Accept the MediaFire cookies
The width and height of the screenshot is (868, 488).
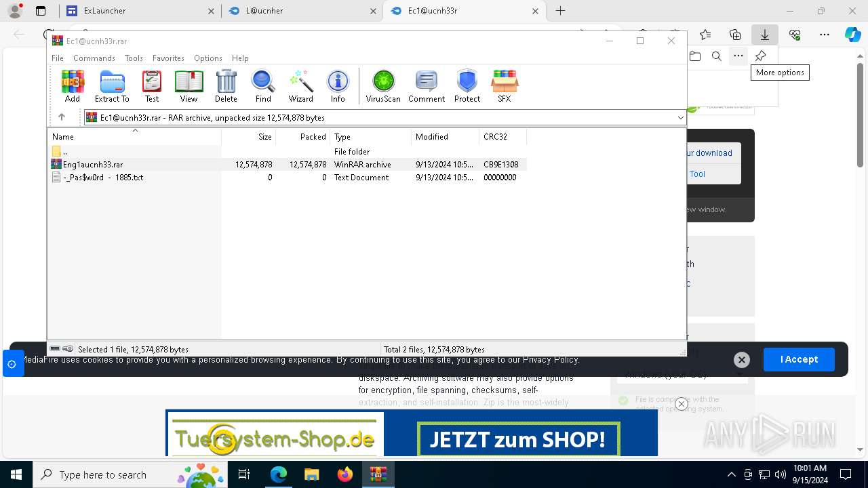tap(799, 359)
